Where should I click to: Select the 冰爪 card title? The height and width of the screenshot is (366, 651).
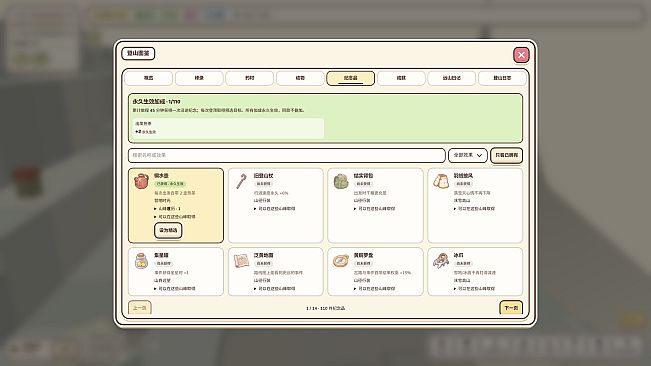[458, 255]
